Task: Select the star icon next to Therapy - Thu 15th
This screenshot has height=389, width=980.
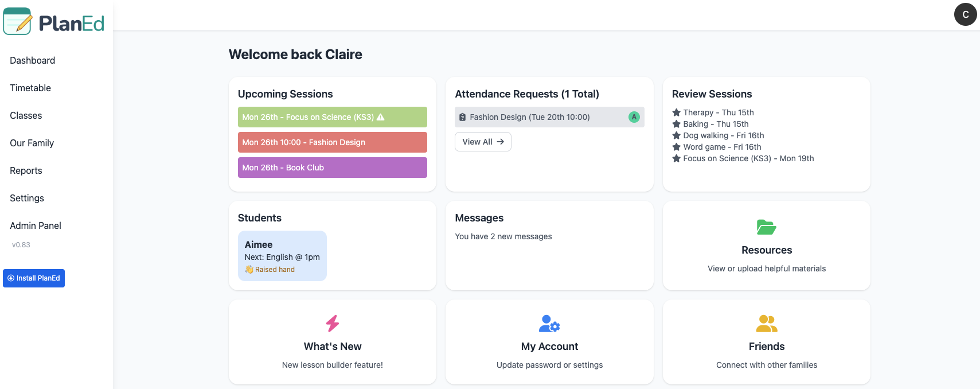Action: (676, 112)
